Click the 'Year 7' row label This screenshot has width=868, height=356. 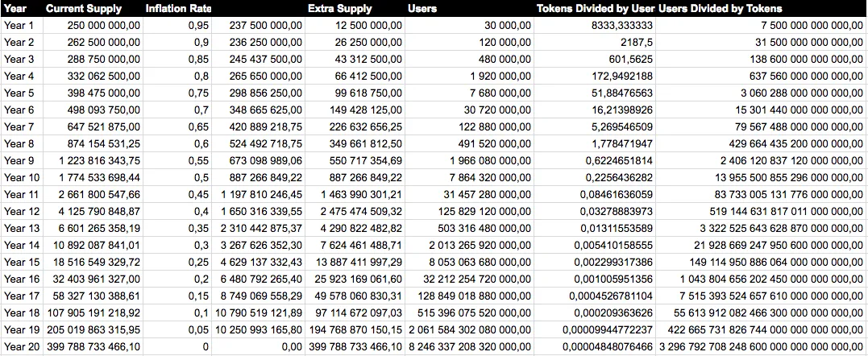pos(22,126)
